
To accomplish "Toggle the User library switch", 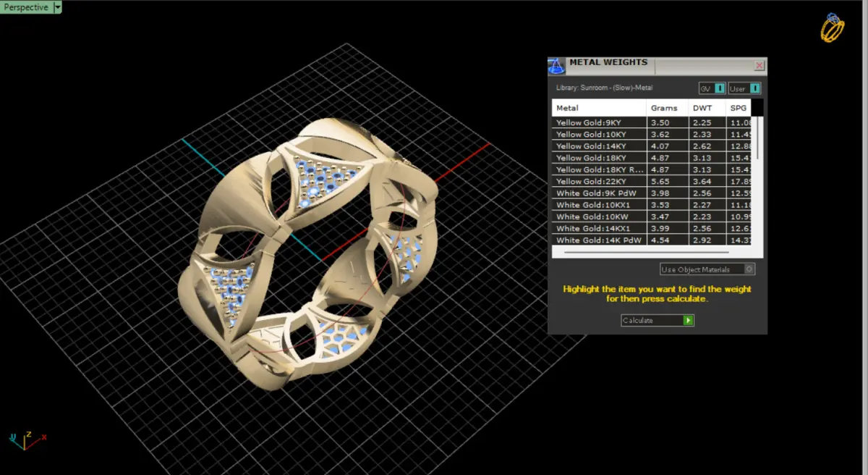I will [744, 88].
